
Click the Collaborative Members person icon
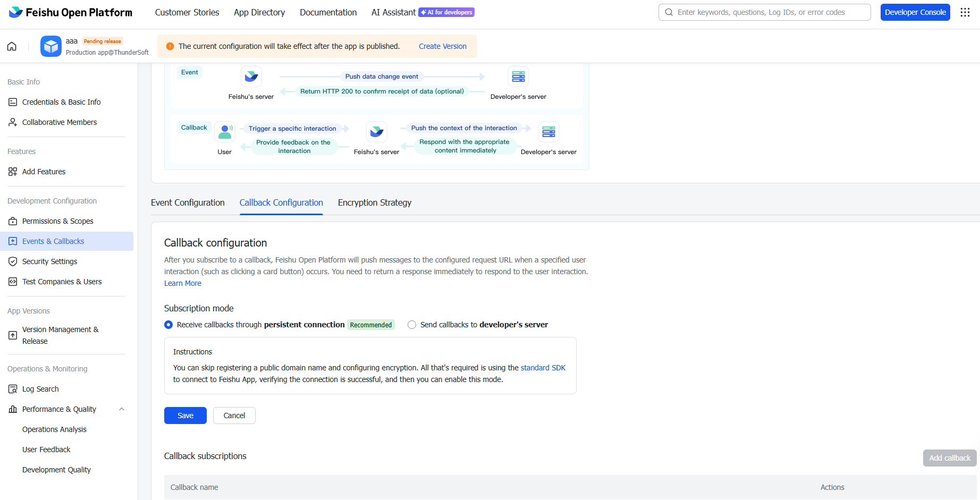click(13, 122)
